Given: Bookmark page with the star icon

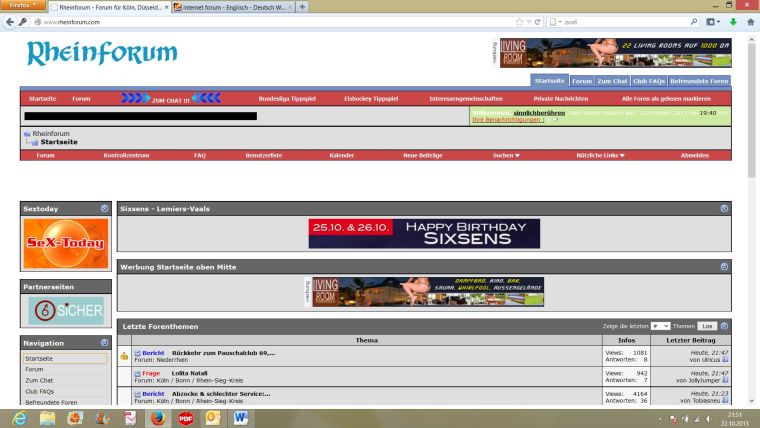Looking at the screenshot, I should click(x=519, y=22).
